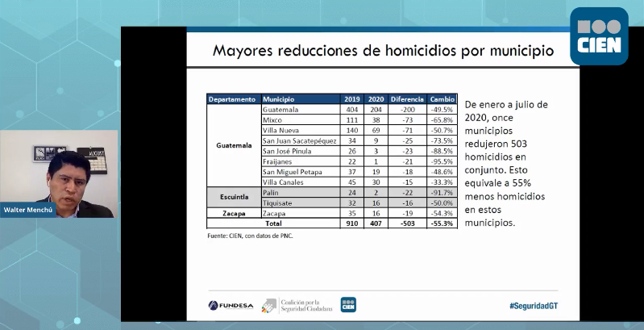Click the Fraijanes municipality cell

pyautogui.click(x=301, y=161)
